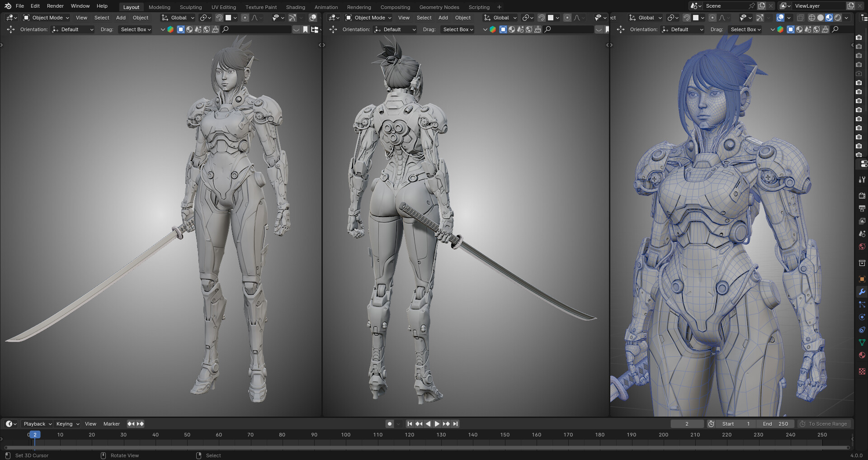Select wireframe viewport shading in right viewport
Image resolution: width=868 pixels, height=460 pixels.
click(x=812, y=18)
